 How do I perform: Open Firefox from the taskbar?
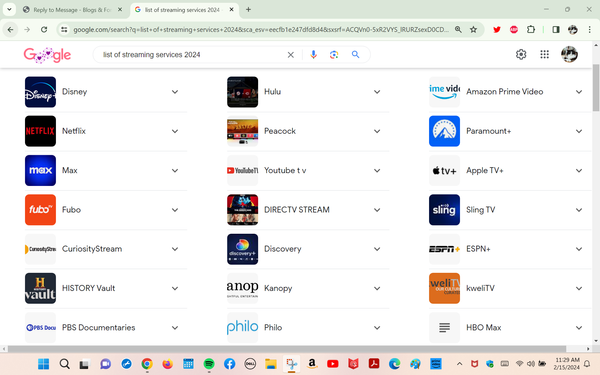168,364
